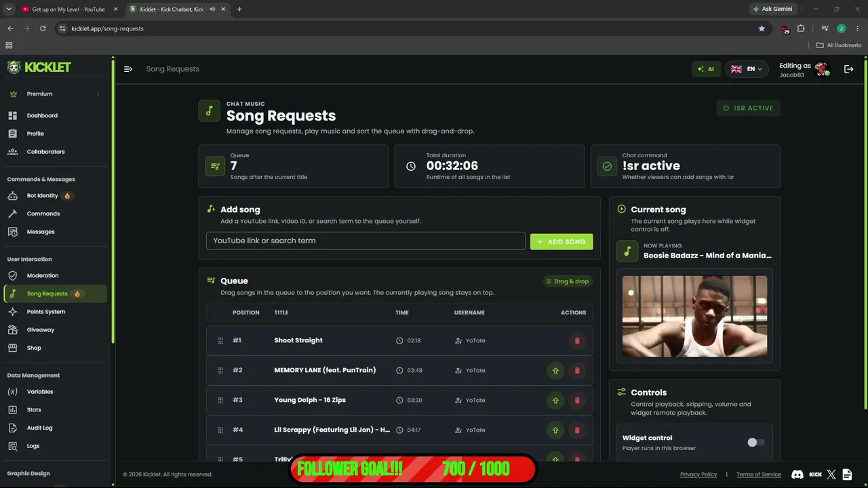Open the Logs page
The height and width of the screenshot is (488, 868).
(x=33, y=446)
